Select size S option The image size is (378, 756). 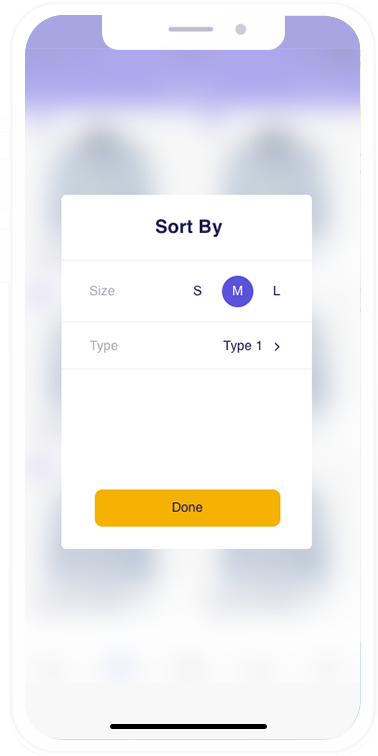197,291
